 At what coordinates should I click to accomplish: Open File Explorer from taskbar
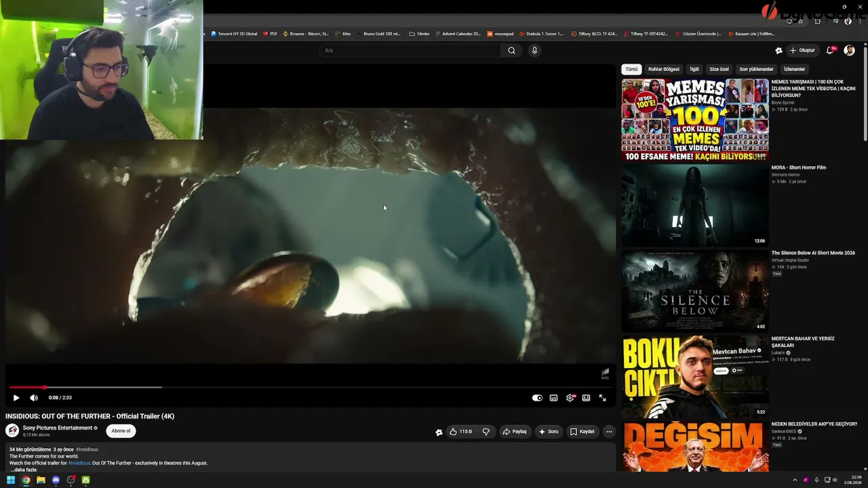[41, 480]
